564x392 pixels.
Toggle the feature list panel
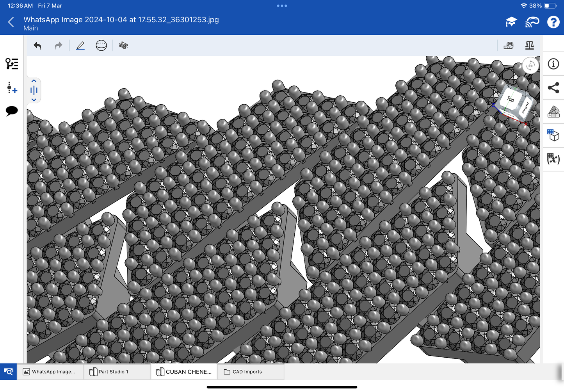click(x=12, y=64)
